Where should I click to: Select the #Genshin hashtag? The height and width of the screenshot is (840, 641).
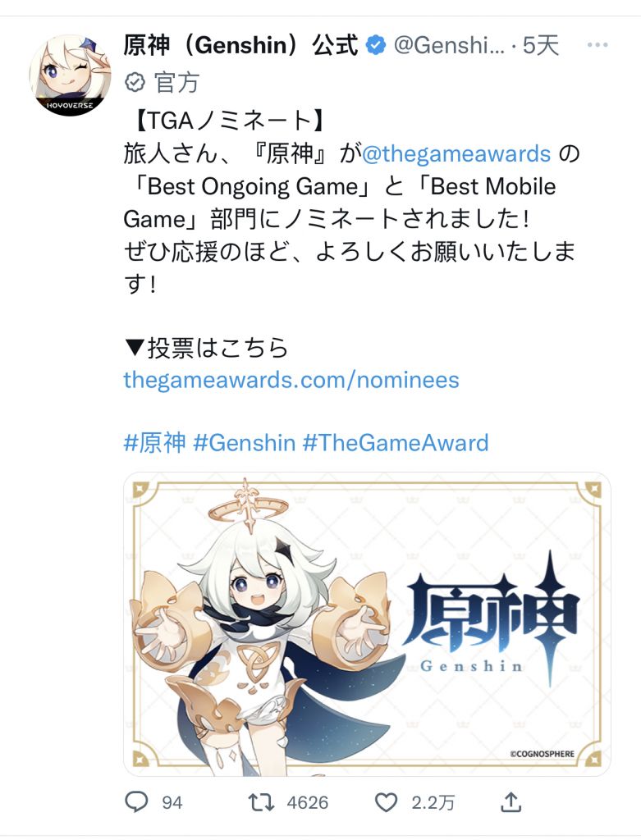tap(245, 443)
